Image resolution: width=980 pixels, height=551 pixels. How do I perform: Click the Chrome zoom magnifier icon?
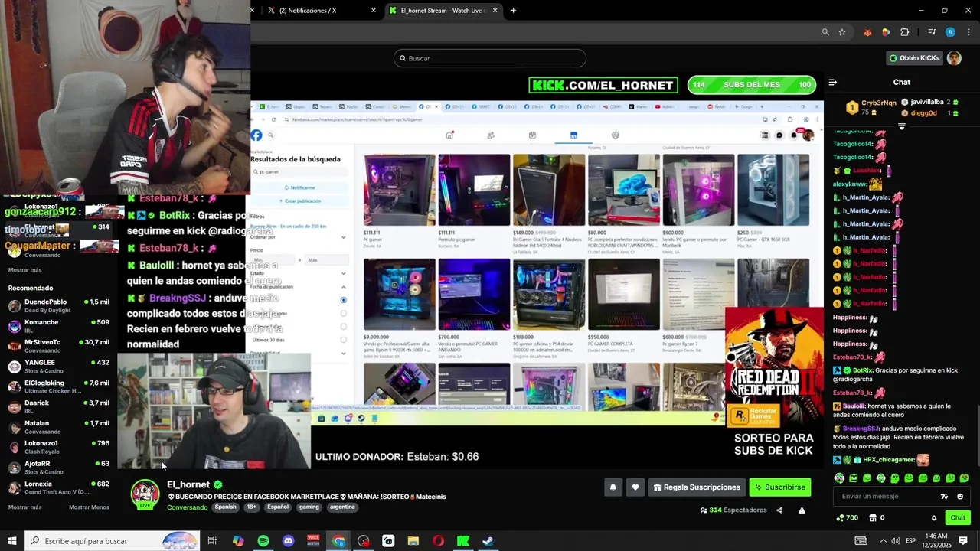[825, 32]
